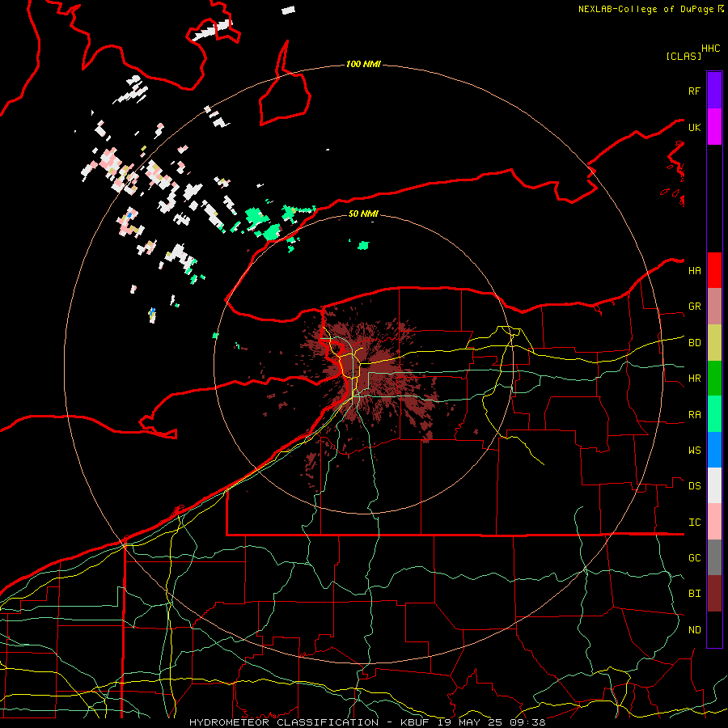
Task: Click the RF legend label
Action: [694, 91]
